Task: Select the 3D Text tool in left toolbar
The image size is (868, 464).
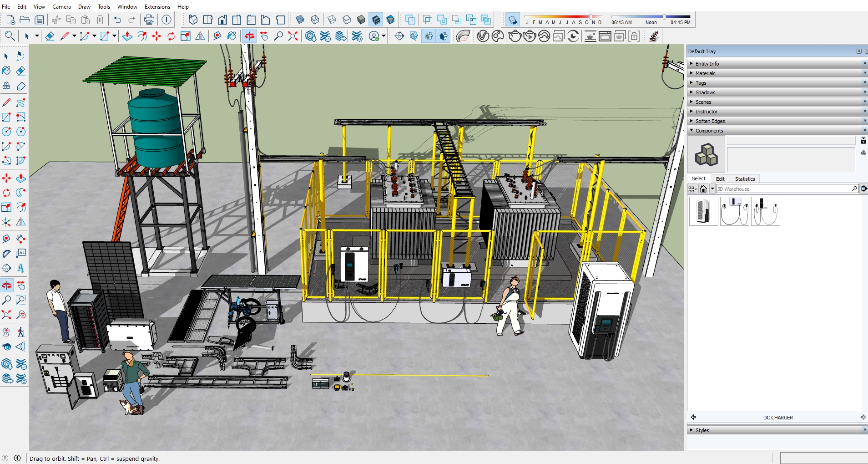Action: click(21, 268)
